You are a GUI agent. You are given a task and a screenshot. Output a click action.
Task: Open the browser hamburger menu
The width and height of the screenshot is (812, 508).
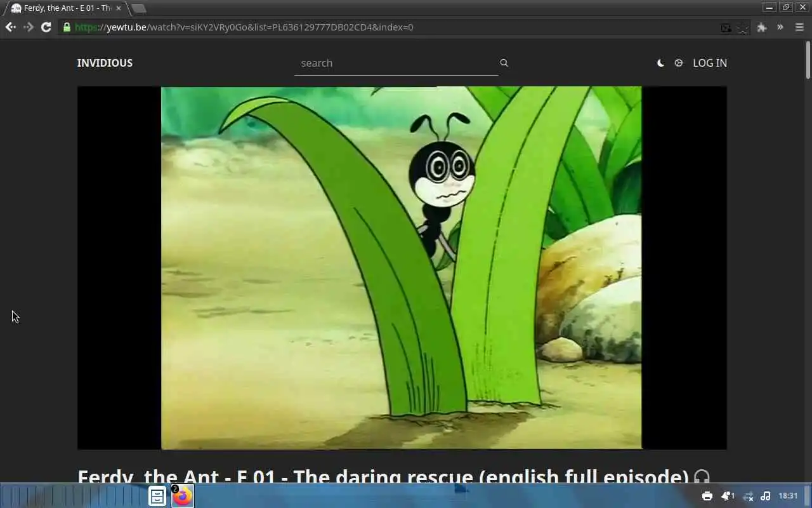(799, 27)
